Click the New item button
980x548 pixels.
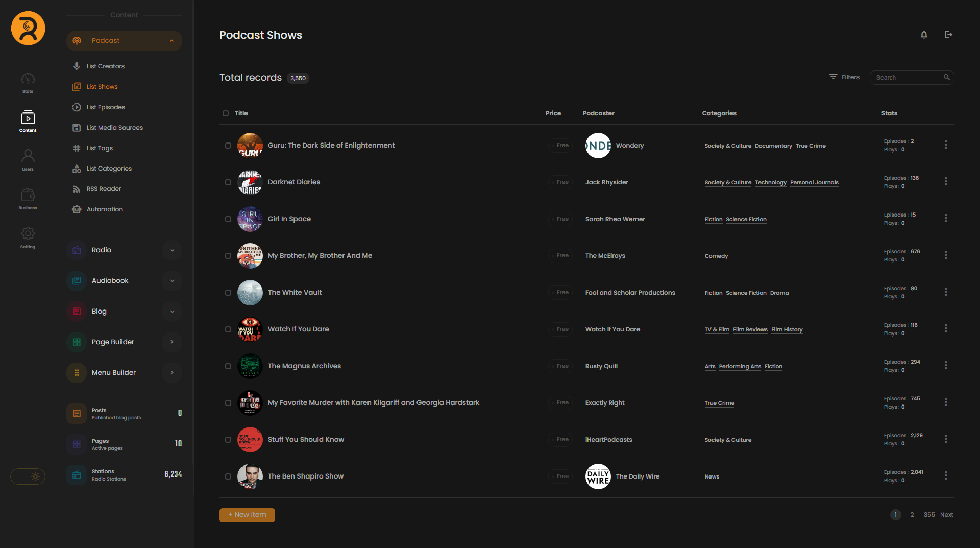247,515
